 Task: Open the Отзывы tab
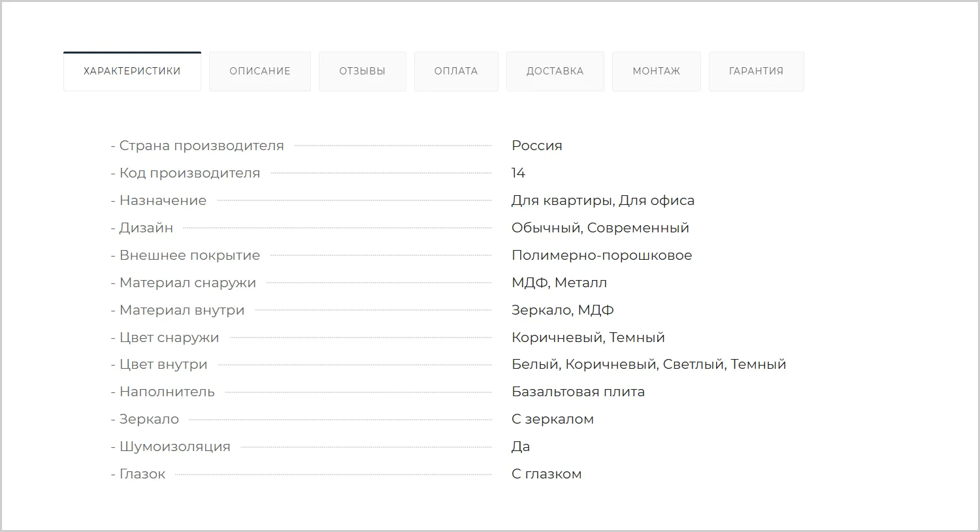[x=363, y=71]
